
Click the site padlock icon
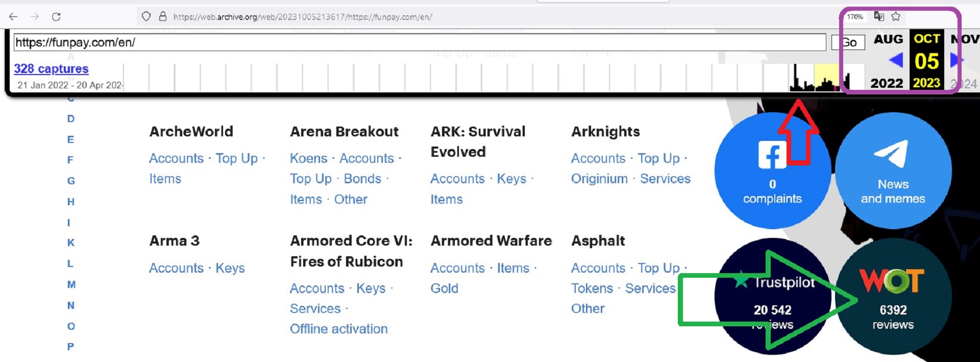[x=163, y=16]
